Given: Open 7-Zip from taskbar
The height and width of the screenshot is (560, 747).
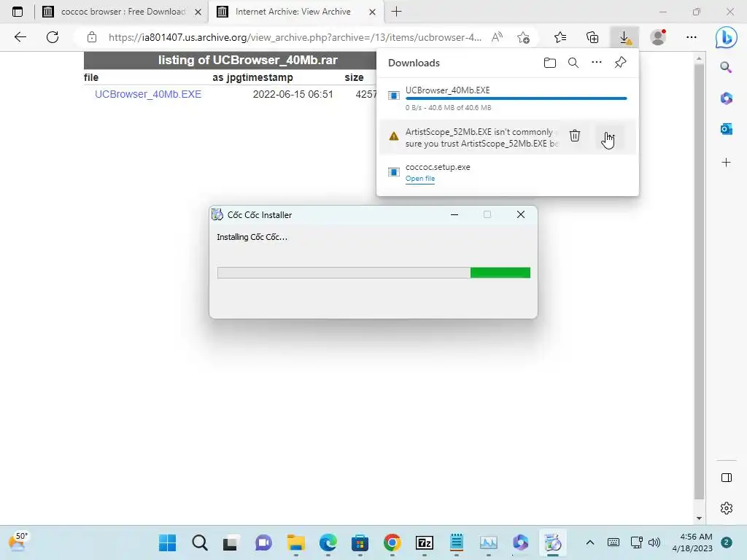Looking at the screenshot, I should pyautogui.click(x=424, y=542).
